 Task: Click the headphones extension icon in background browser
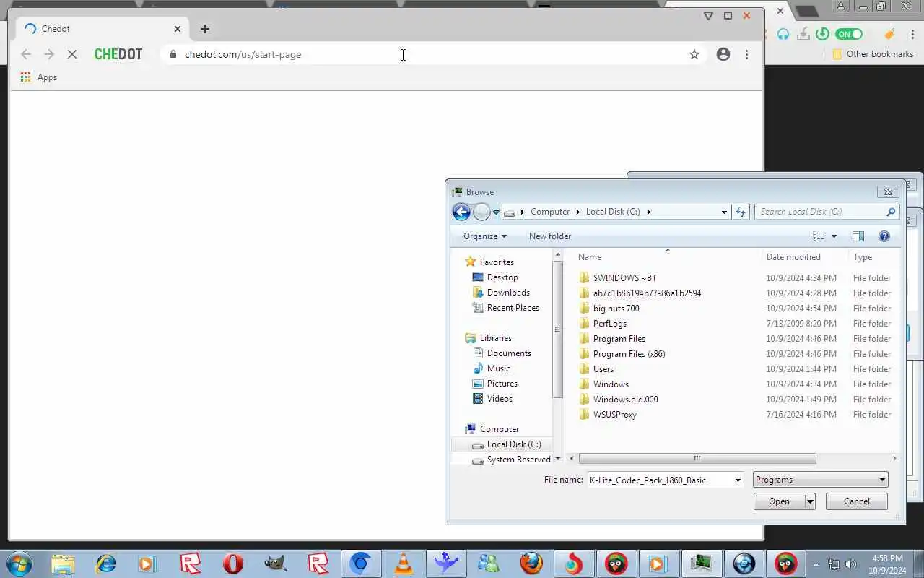(783, 34)
